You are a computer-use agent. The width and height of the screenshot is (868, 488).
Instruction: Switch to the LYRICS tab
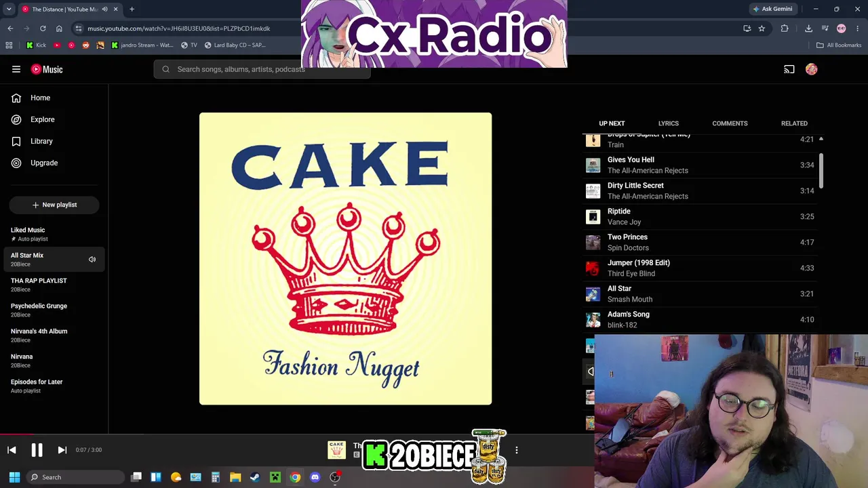click(x=669, y=123)
